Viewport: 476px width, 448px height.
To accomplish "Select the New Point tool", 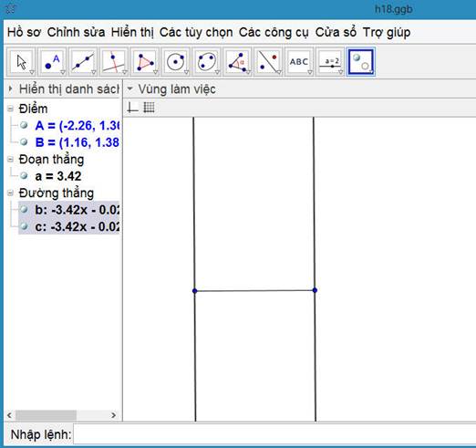I will tap(52, 62).
